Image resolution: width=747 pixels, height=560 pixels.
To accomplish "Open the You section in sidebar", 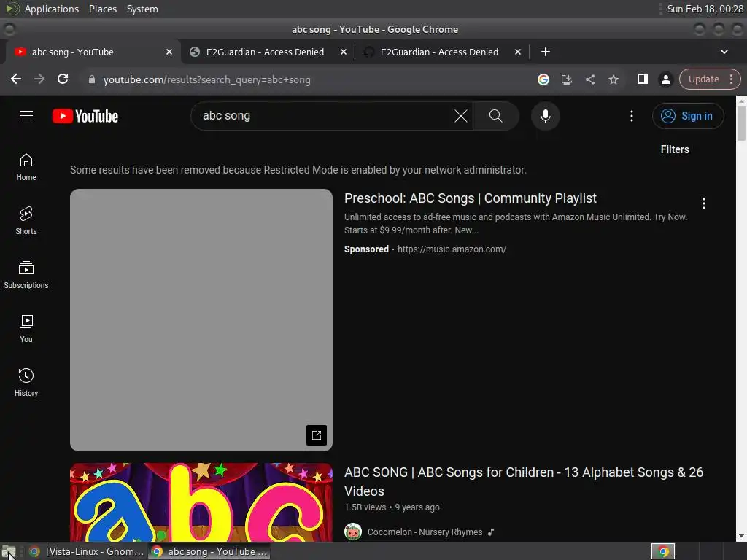I will point(26,329).
